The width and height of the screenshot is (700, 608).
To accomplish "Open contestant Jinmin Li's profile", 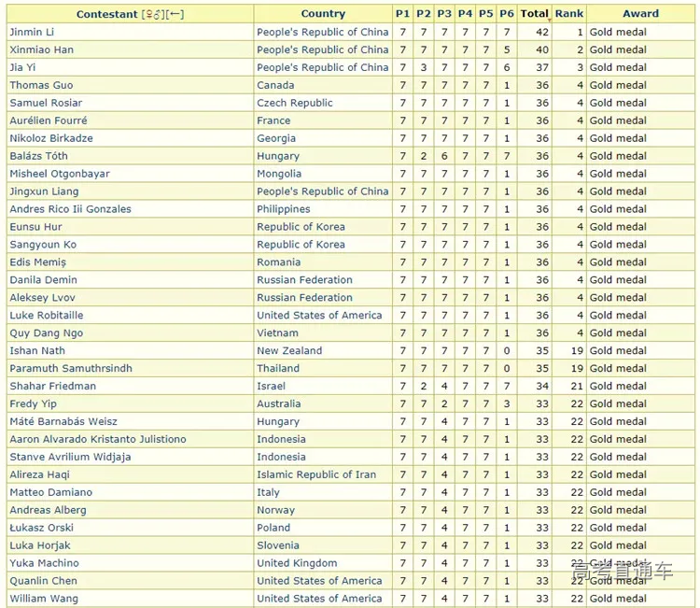I will coord(32,32).
